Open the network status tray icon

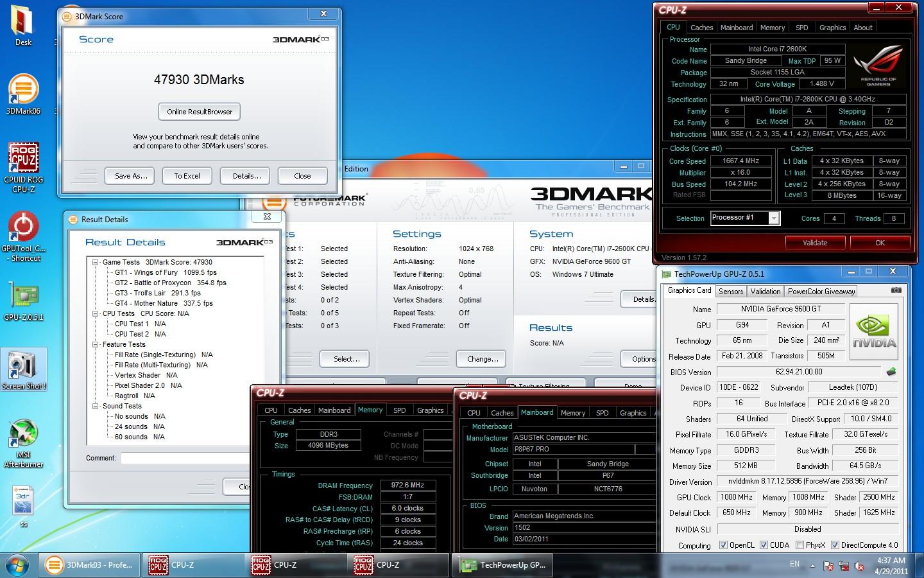click(845, 566)
